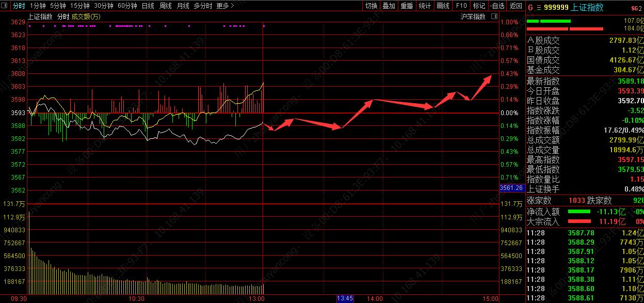Click the 跌家数 label

599,200
